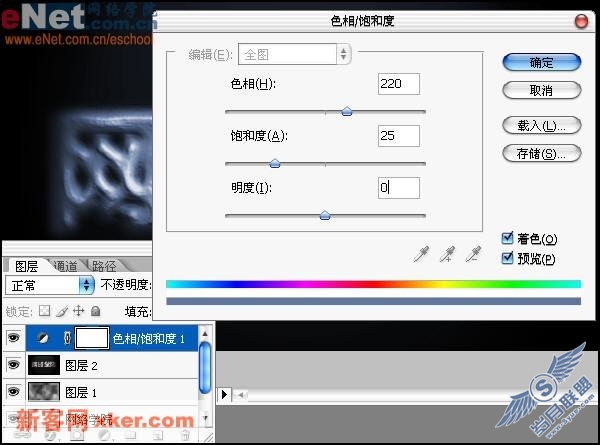
Task: Click the rainbow hue spectrum bar
Action: pyautogui.click(x=373, y=284)
